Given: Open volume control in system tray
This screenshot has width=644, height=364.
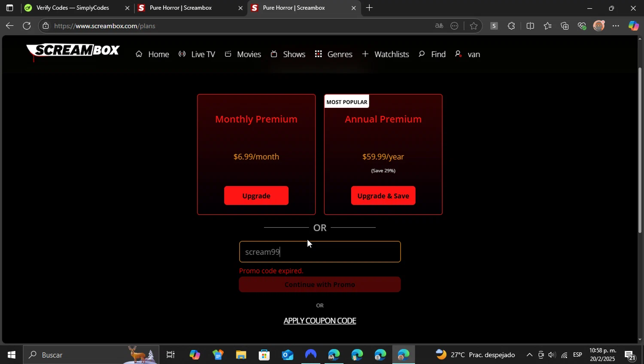Looking at the screenshot, I should [x=552, y=355].
